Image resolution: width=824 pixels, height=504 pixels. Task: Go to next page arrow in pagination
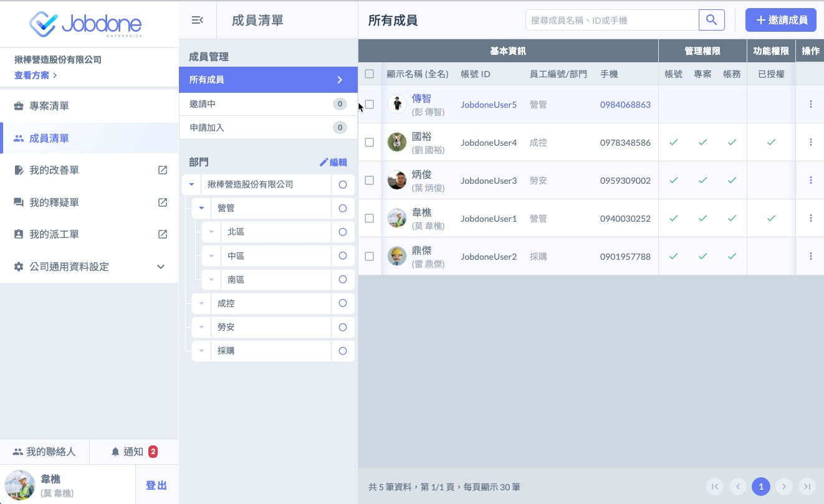[x=784, y=487]
